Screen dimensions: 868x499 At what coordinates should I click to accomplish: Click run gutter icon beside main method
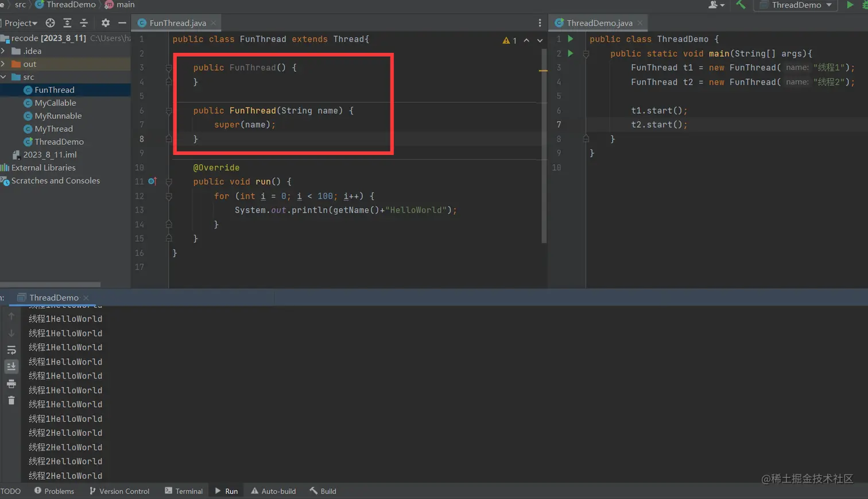pos(571,53)
